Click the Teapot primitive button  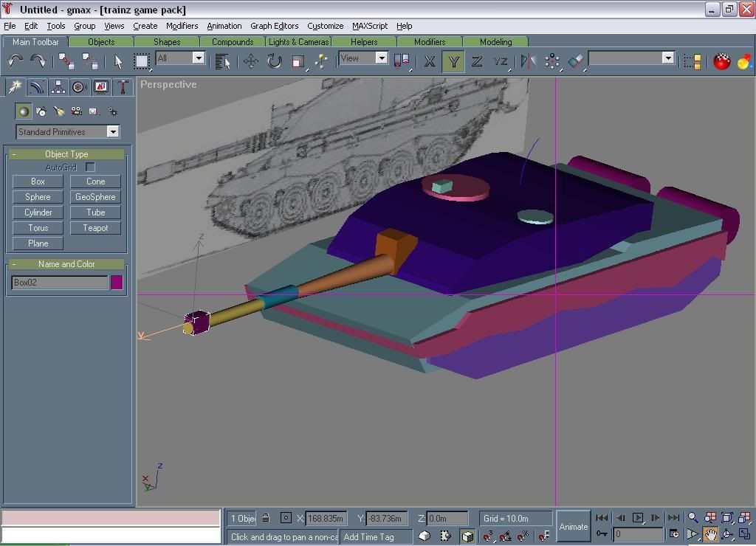tap(95, 228)
